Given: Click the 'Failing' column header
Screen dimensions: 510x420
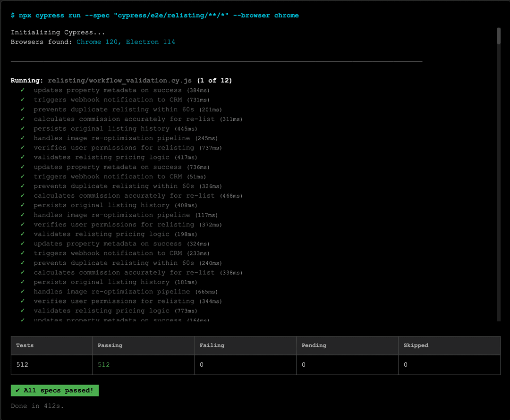Looking at the screenshot, I should 212,345.
